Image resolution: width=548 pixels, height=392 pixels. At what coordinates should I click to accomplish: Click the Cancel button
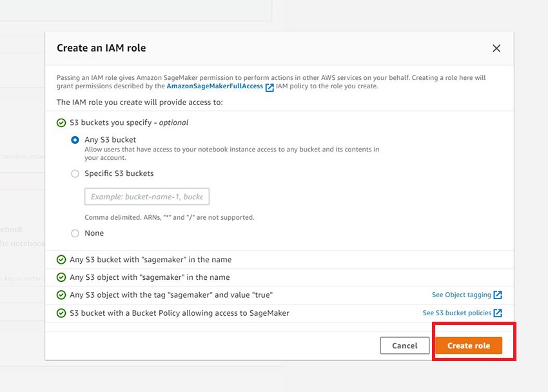(405, 346)
